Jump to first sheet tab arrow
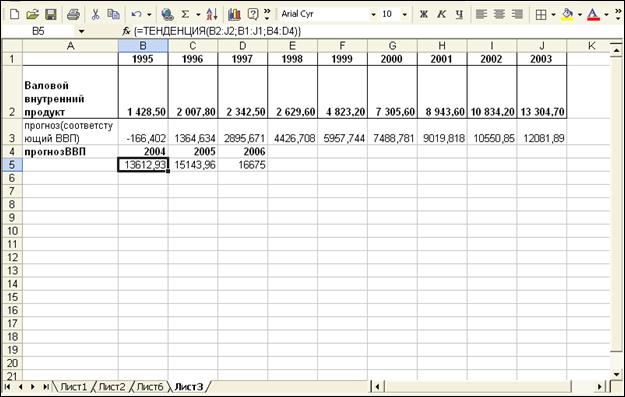This screenshot has height=397, width=625. tap(7, 387)
